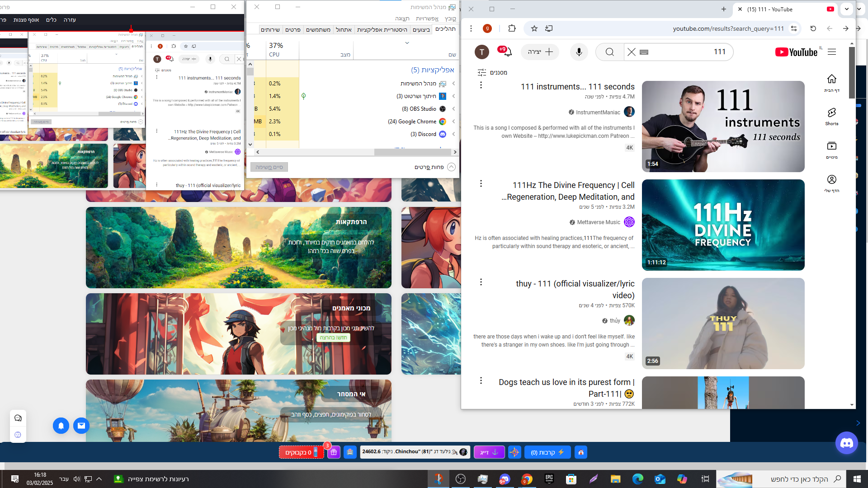868x488 pixels.
Task: Expand the Snipping tool (3) process row
Action: (453, 96)
